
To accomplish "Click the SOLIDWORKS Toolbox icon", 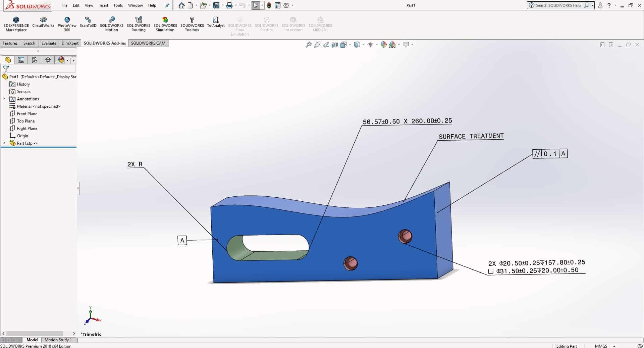I will click(x=192, y=20).
